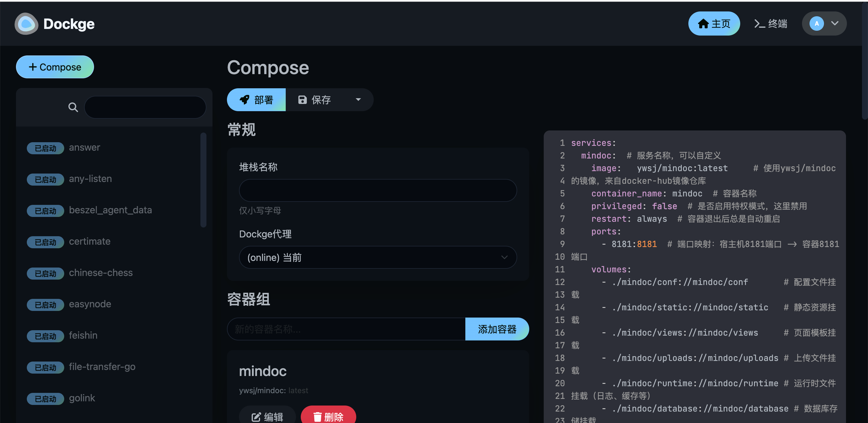Expand the profile menu chevron
This screenshot has height=423, width=868.
(x=835, y=23)
